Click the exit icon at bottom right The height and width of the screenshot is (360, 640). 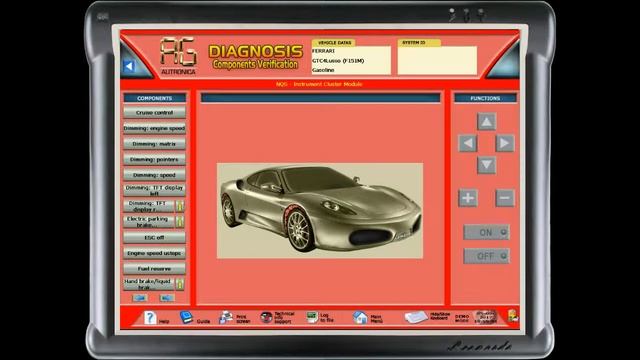(x=513, y=316)
